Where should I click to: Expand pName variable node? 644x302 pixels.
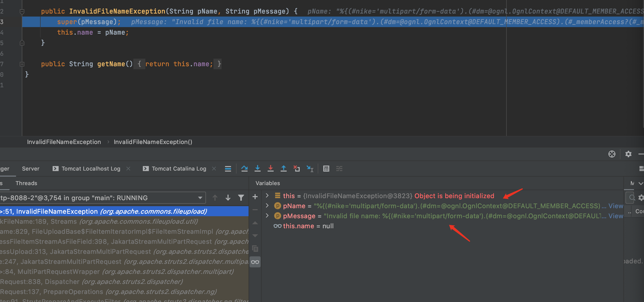click(267, 206)
